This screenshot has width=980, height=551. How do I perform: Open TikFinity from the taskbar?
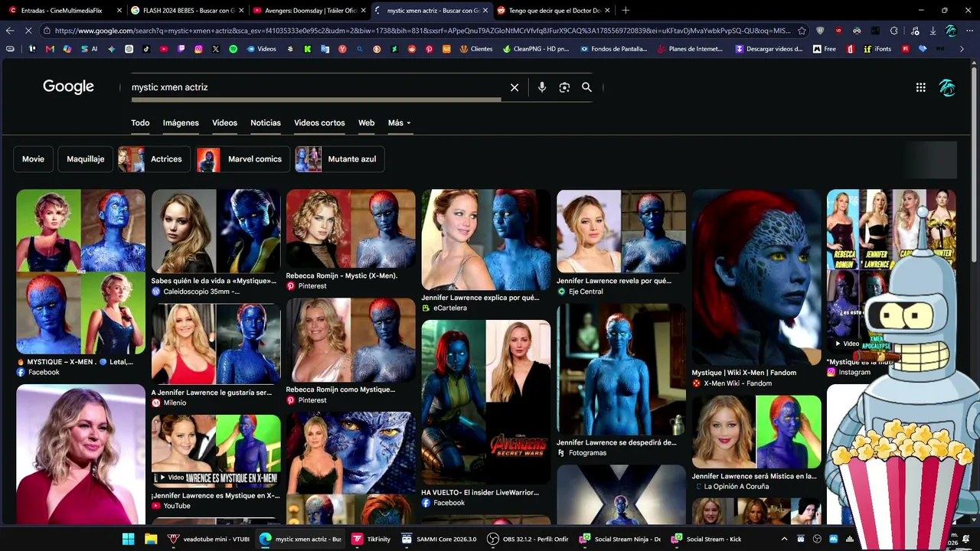click(x=371, y=539)
